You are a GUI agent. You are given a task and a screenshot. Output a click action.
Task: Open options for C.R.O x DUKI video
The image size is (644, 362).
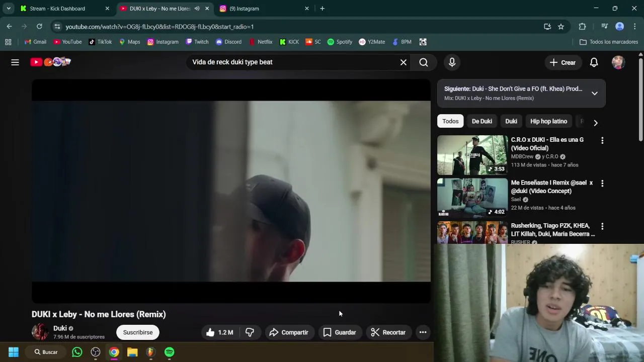coord(602,141)
